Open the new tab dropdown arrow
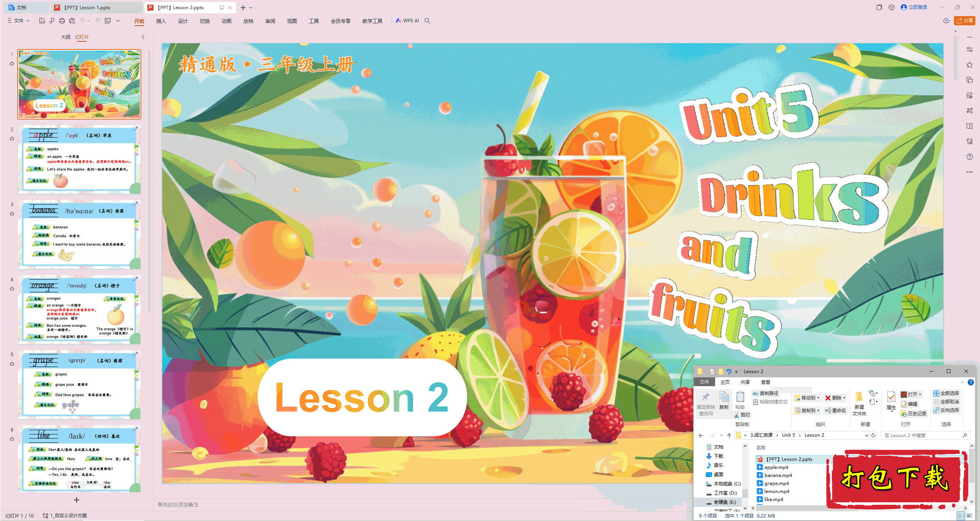The height and width of the screenshot is (521, 980). (x=251, y=8)
